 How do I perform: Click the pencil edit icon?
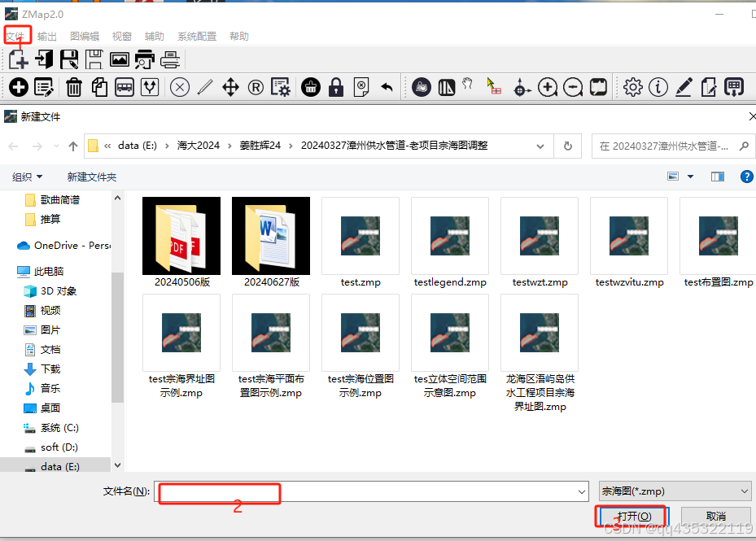(x=684, y=87)
